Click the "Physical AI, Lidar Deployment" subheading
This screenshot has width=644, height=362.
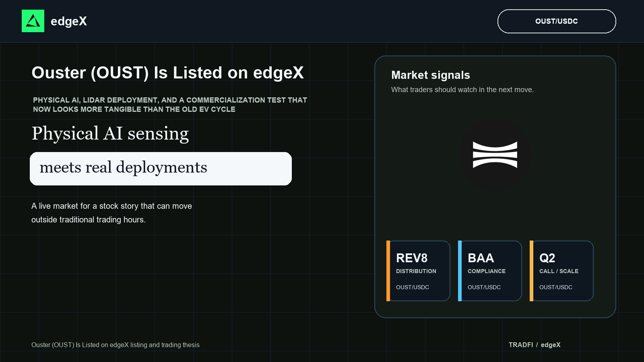[x=170, y=105]
